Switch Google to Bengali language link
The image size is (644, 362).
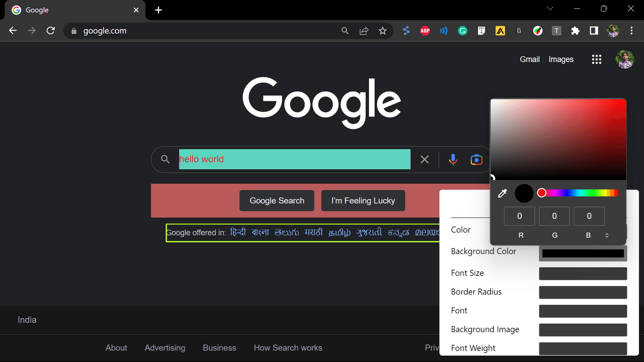click(x=260, y=232)
